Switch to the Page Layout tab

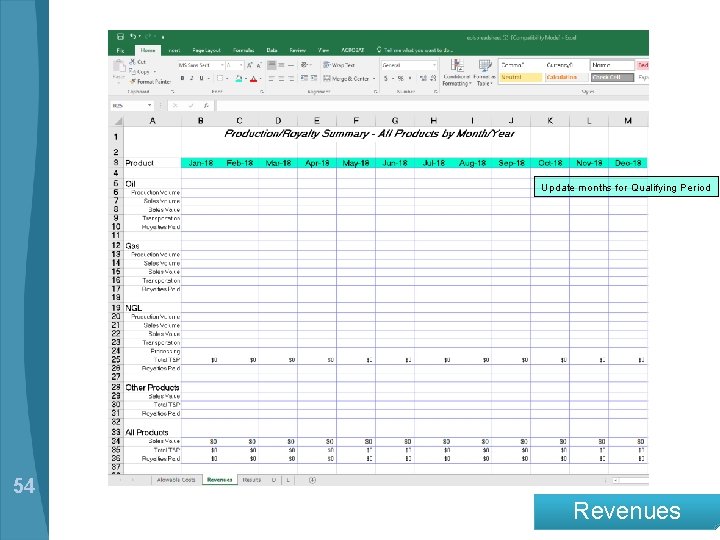(x=206, y=50)
